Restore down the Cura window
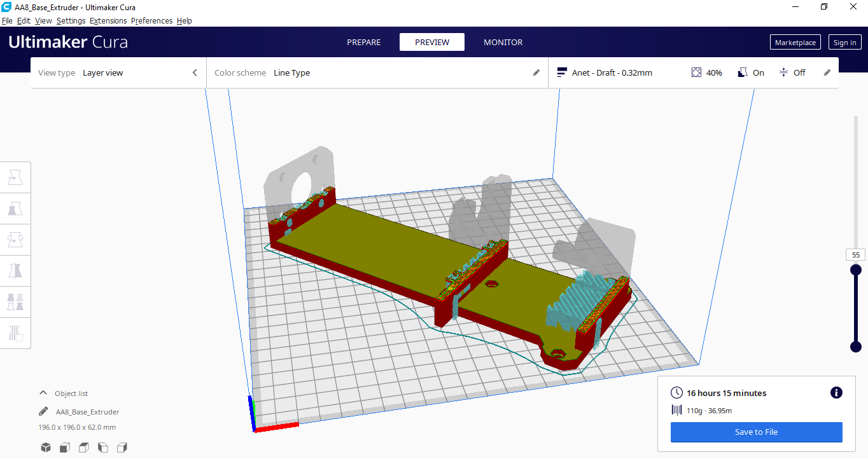This screenshot has width=868, height=459. (x=824, y=7)
